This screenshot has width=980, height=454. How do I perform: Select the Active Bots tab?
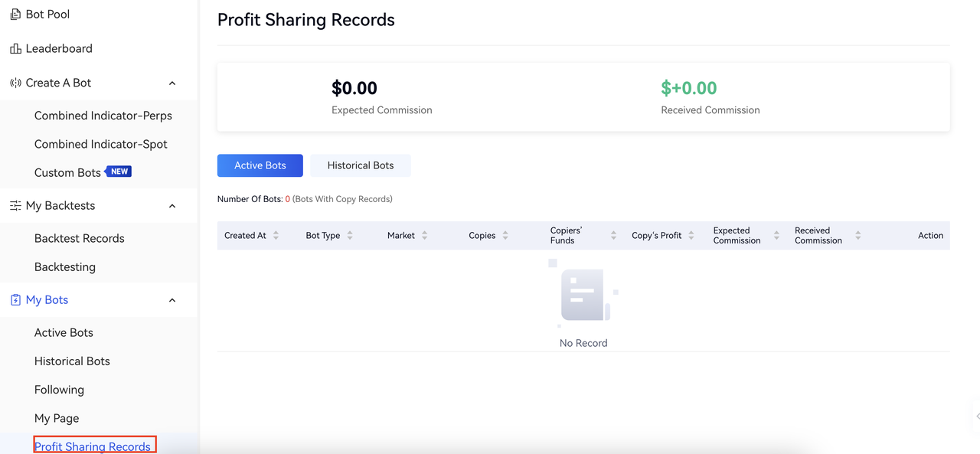click(x=260, y=165)
